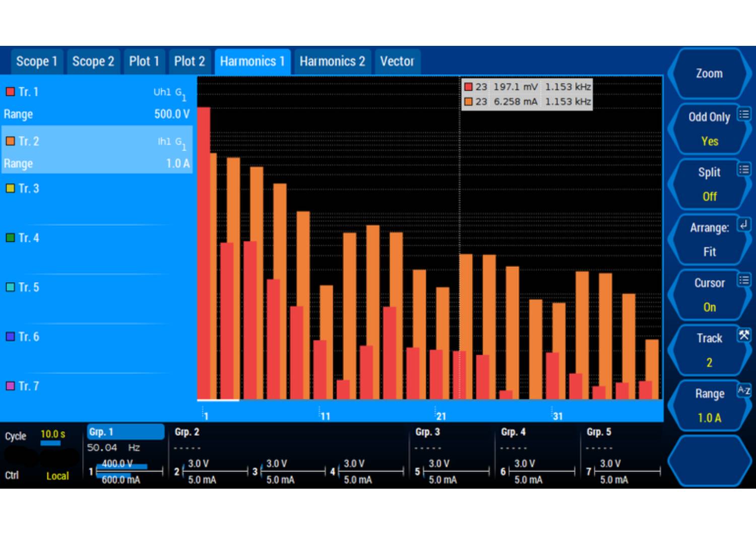Viewport: 756px width, 534px height.
Task: Open the Track number selector
Action: coord(709,351)
